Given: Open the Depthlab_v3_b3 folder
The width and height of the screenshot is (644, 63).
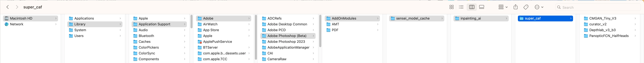Looking at the screenshot, I should pyautogui.click(x=610, y=30).
